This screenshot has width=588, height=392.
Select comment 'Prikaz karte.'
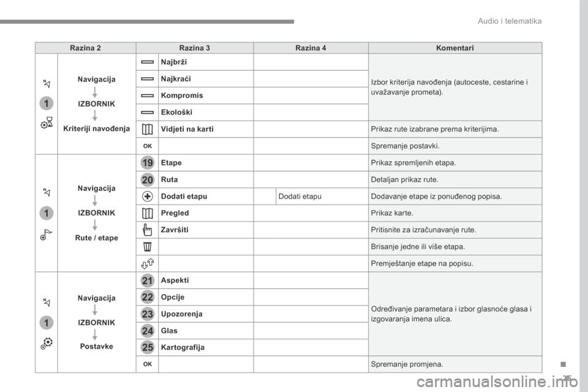tap(392, 213)
